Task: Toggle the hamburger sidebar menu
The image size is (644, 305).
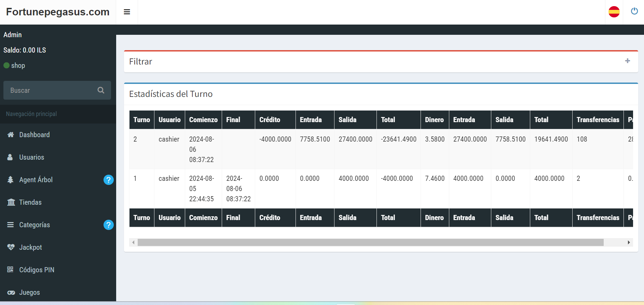Action: pos(127,12)
